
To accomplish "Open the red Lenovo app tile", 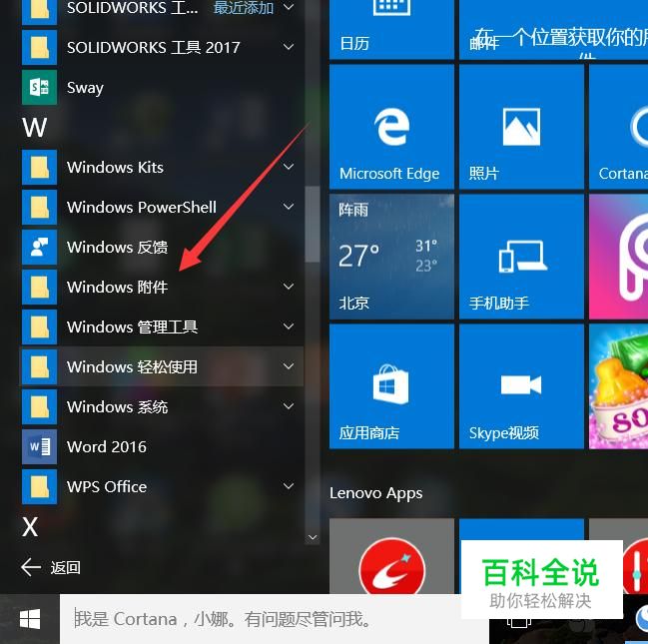I will (x=391, y=556).
